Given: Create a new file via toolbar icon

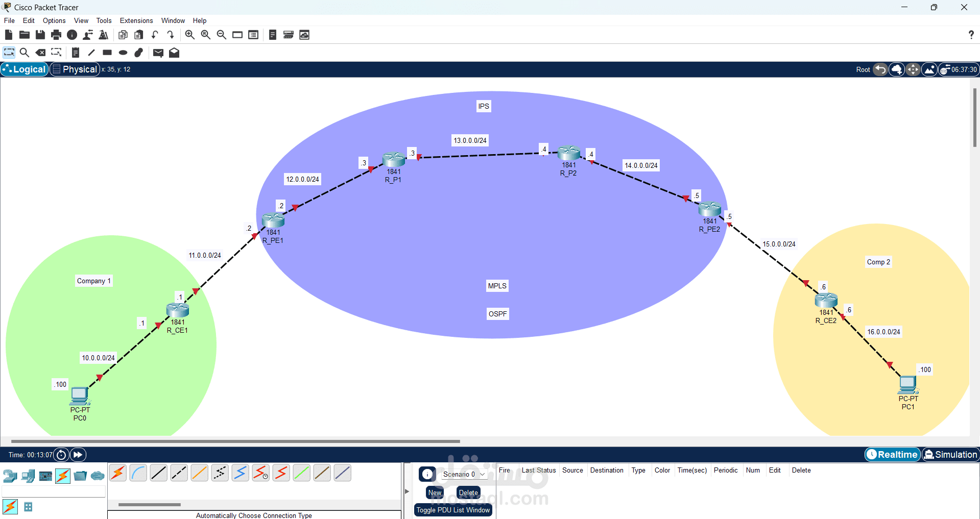Looking at the screenshot, I should point(9,35).
